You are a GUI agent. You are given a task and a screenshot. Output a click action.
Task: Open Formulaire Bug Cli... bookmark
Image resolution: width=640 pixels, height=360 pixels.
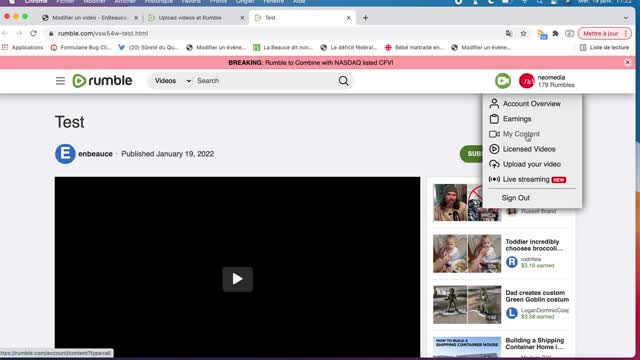point(81,48)
